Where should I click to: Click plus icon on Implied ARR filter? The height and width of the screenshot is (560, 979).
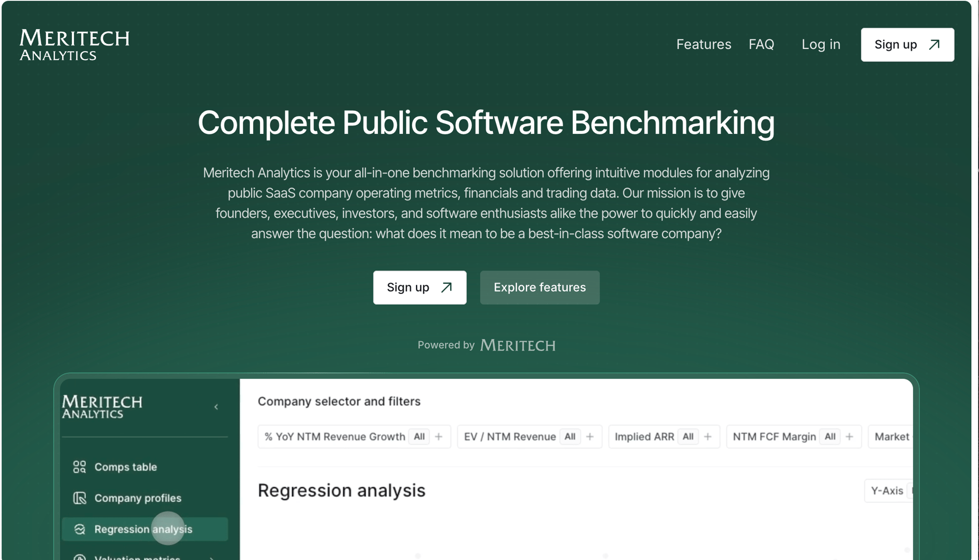[x=708, y=437]
